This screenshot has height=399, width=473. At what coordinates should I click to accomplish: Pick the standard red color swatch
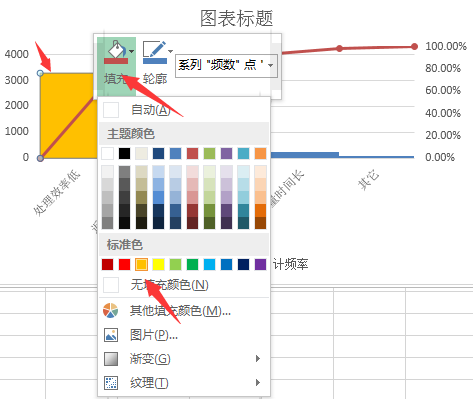click(x=124, y=264)
